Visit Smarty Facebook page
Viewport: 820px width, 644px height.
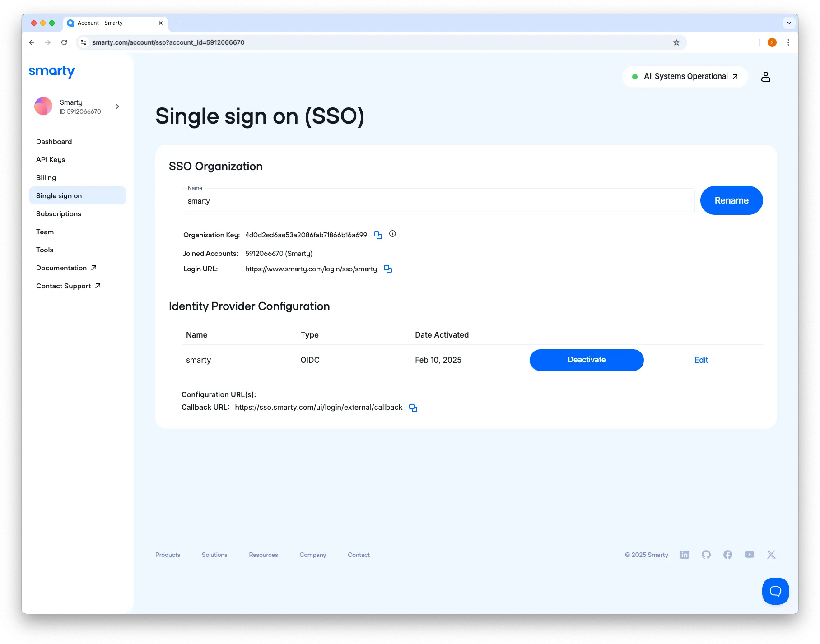[x=728, y=555]
